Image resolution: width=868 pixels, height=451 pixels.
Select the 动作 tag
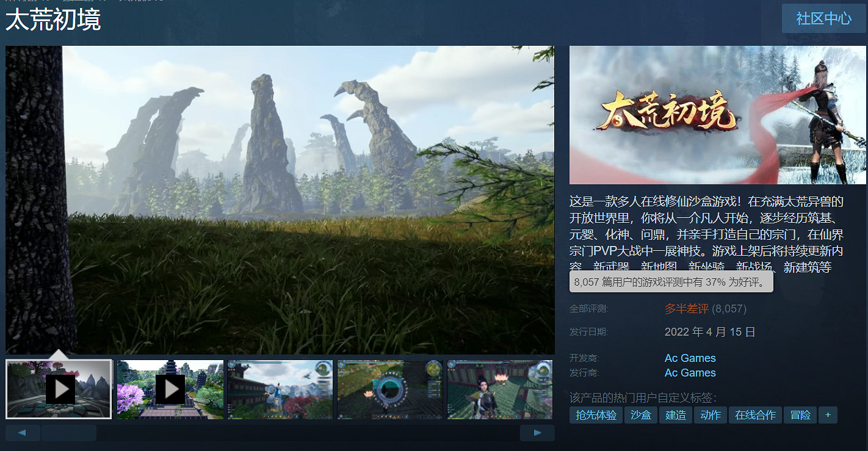tap(711, 416)
